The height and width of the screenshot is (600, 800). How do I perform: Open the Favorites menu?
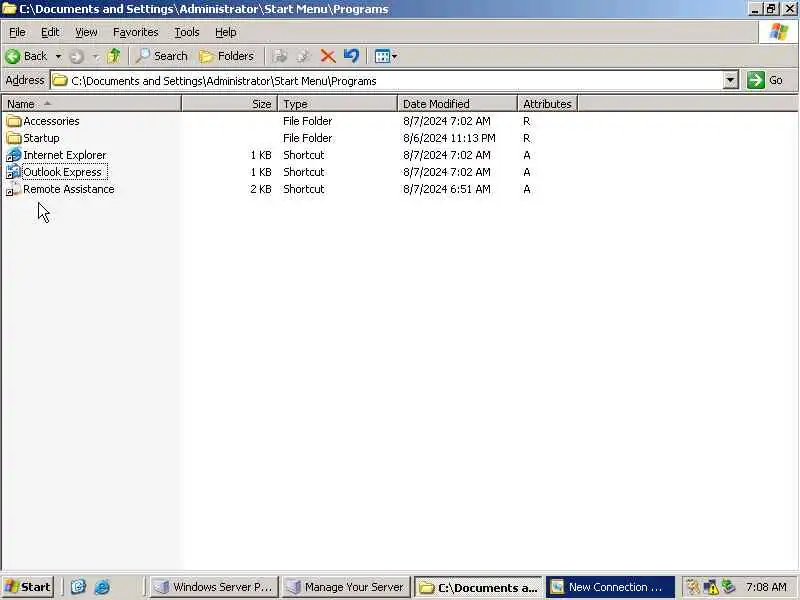click(136, 32)
